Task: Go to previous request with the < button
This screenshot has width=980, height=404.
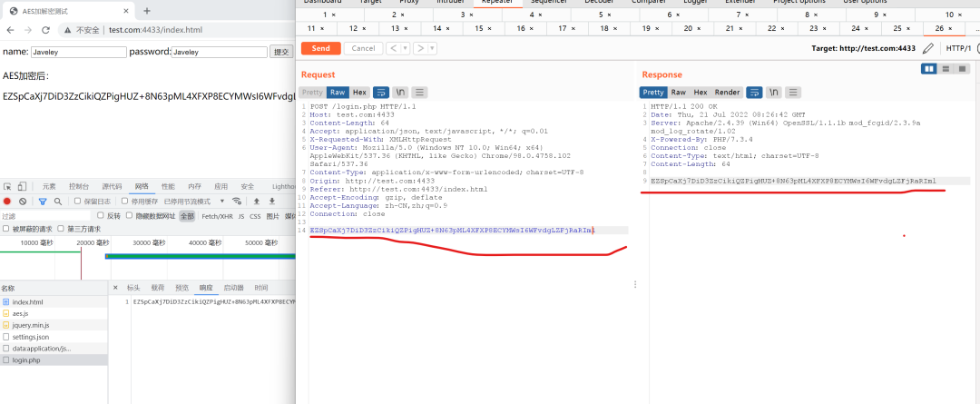Action: pos(393,48)
